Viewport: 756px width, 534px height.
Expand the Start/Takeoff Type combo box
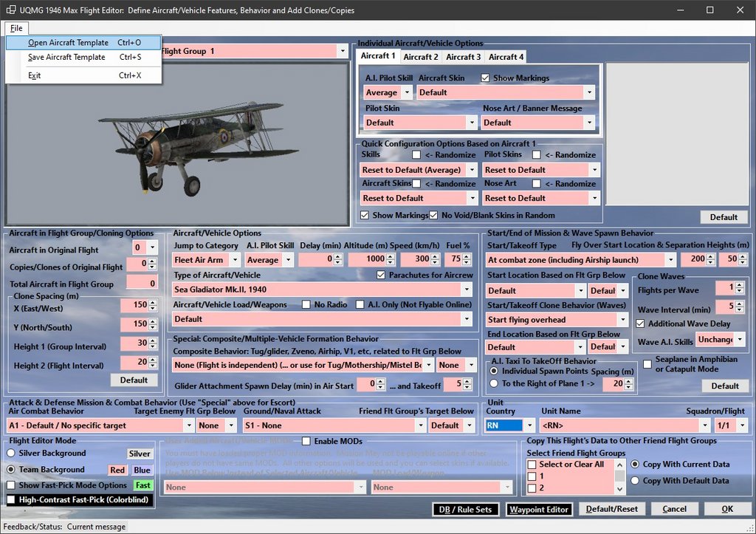click(670, 260)
